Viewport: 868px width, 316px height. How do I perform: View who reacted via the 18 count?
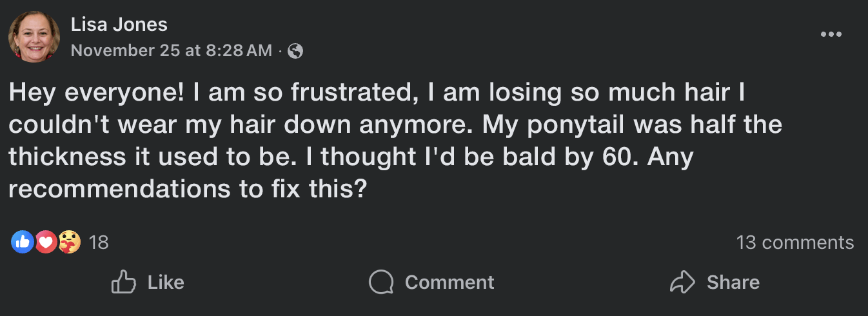pos(99,242)
